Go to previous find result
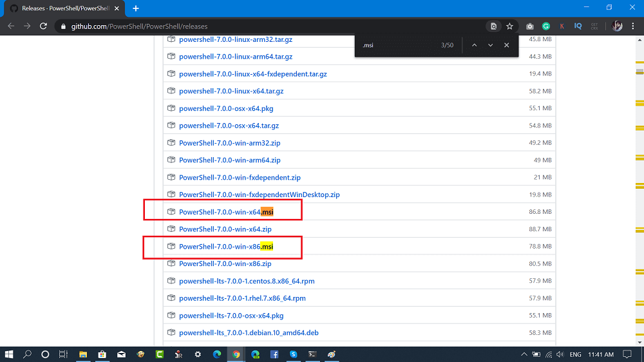This screenshot has width=644, height=362. point(474,45)
